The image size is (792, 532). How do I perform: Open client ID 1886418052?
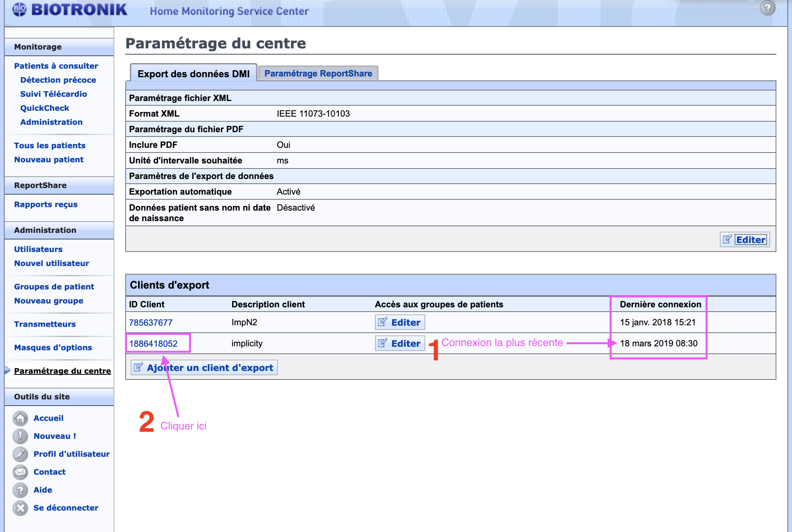[x=153, y=344]
